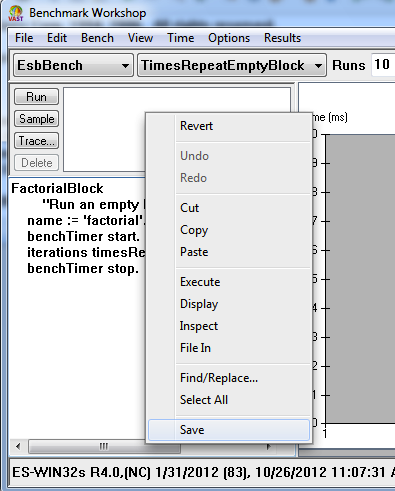Expand the EsbBench dropdown arrow
The width and height of the screenshot is (395, 491).
(x=125, y=66)
